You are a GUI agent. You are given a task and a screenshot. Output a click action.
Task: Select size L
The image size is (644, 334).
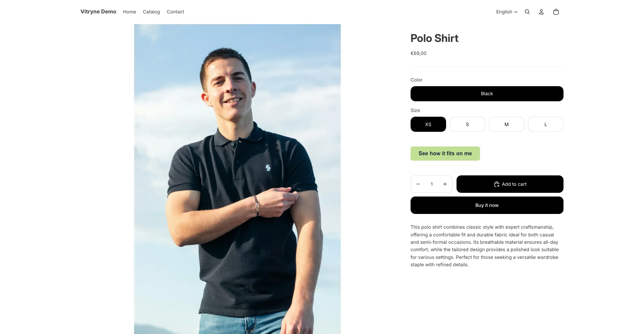546,124
